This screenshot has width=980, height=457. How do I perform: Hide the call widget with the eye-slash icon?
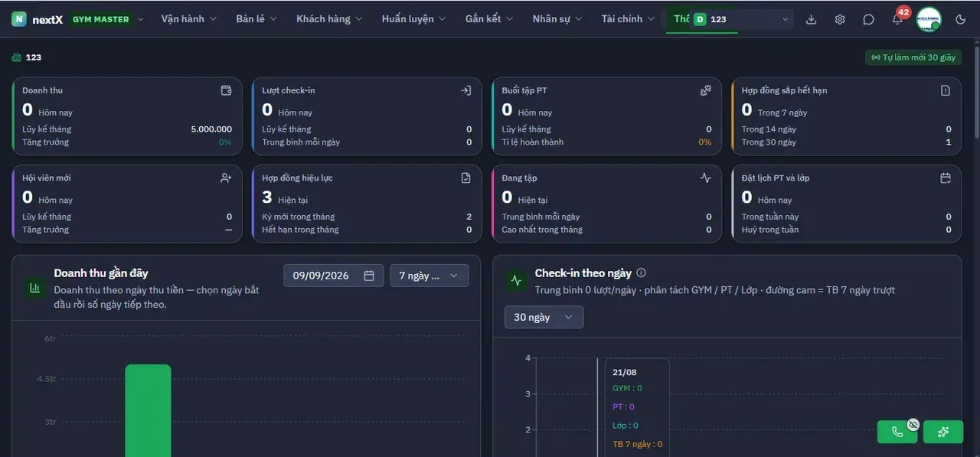[x=913, y=424]
